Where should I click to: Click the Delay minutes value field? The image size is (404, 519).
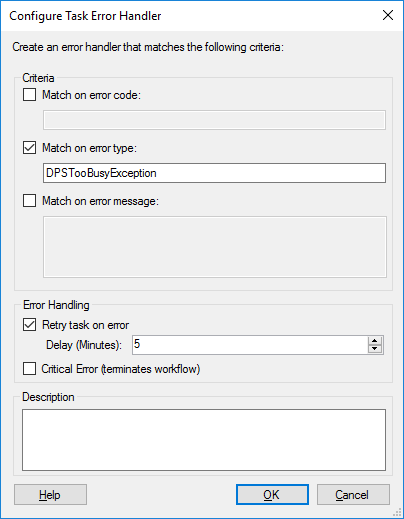[250, 345]
